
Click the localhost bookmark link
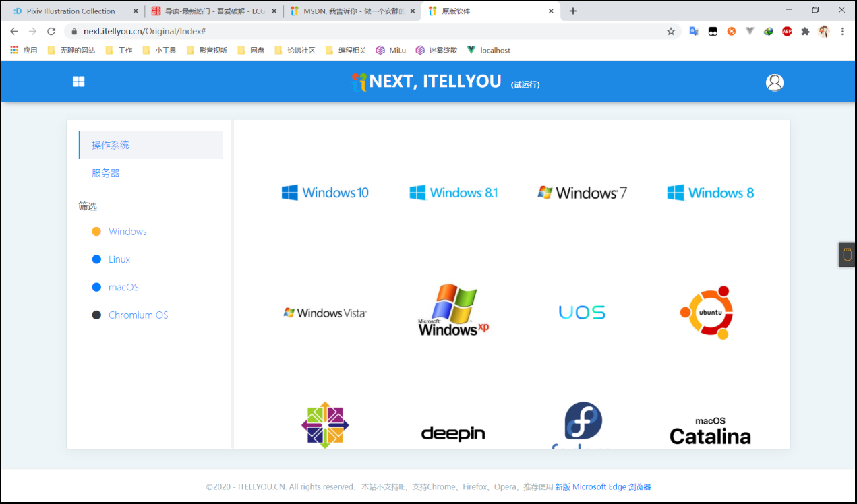pos(494,49)
